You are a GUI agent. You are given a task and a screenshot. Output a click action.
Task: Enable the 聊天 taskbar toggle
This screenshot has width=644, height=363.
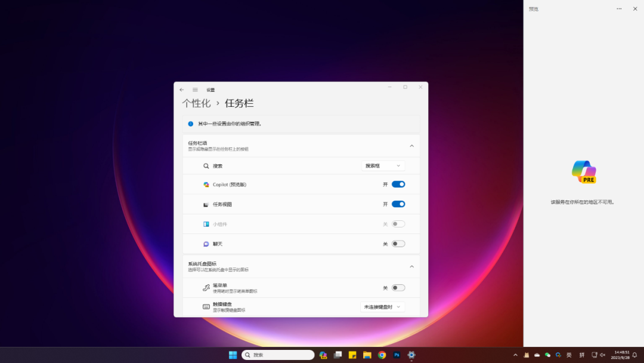(x=398, y=244)
